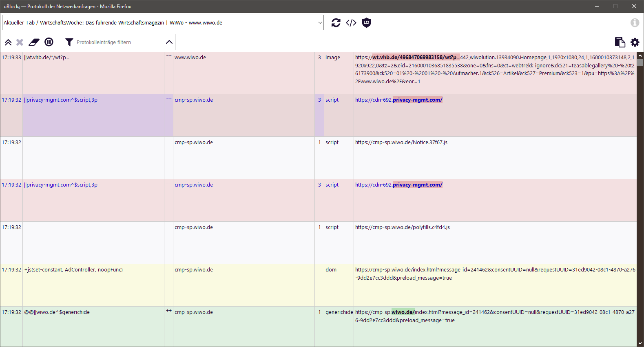Open the Aktueller Tab selector dropdown
The height and width of the screenshot is (347, 644).
pyautogui.click(x=163, y=23)
